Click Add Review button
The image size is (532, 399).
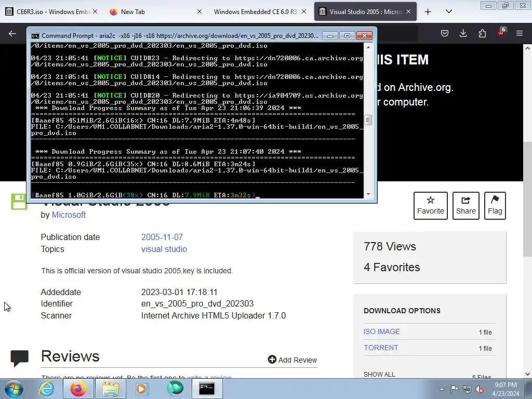[292, 360]
